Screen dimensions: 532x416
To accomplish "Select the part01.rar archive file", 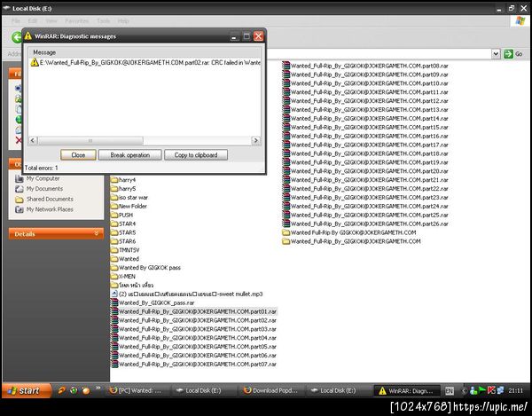I will coord(193,311).
